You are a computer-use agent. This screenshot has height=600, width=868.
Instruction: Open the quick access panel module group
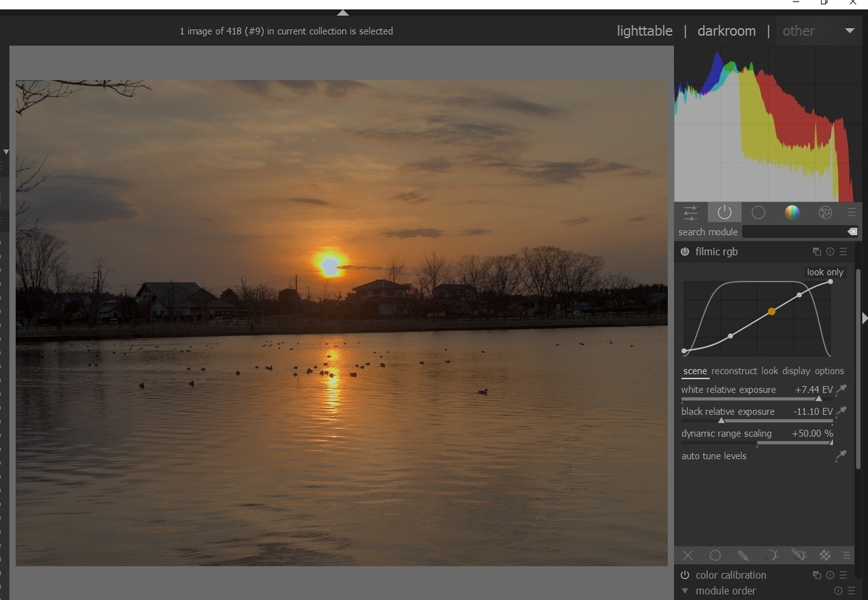pos(691,213)
